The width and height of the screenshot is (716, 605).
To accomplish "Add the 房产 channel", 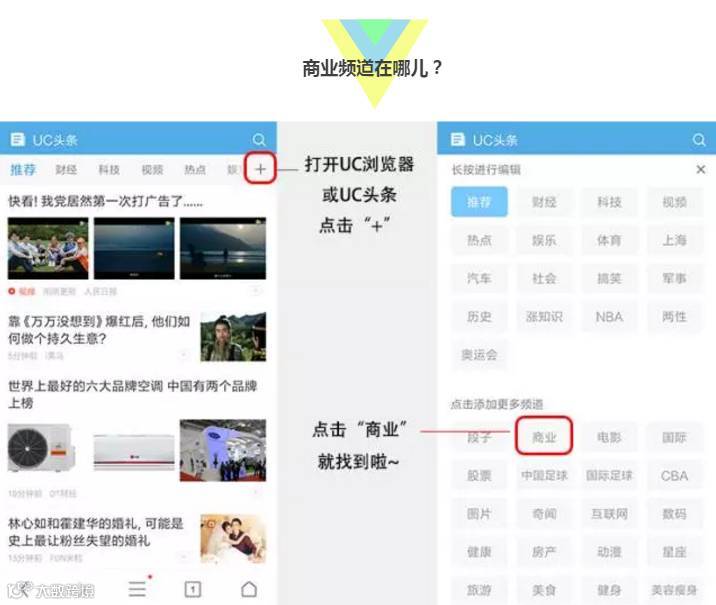I will pyautogui.click(x=544, y=552).
